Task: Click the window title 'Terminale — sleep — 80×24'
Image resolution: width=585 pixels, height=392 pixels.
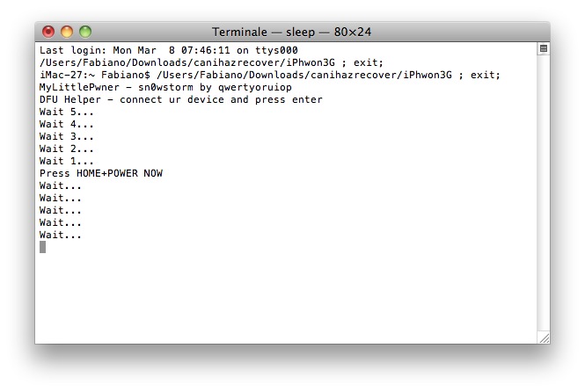Action: pos(291,32)
